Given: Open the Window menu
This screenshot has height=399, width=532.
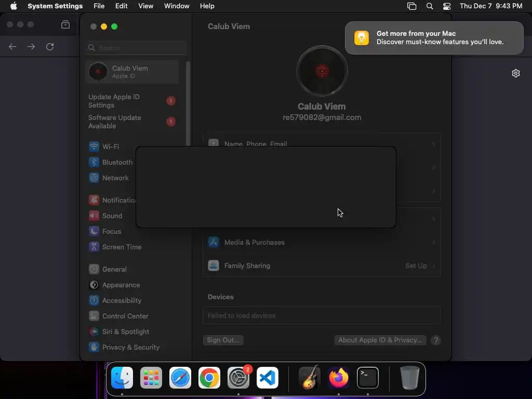Looking at the screenshot, I should [177, 6].
